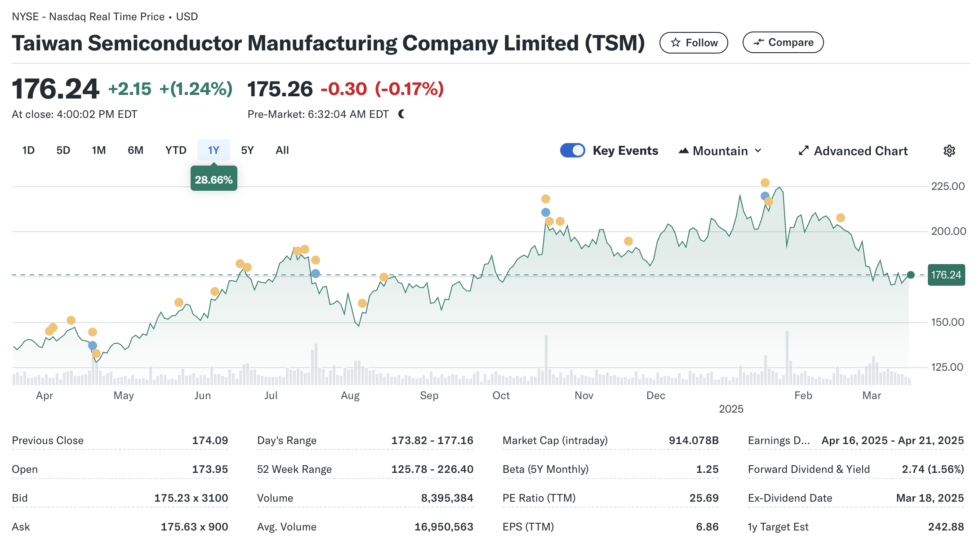Click the yellow event dot in early December
Screen dimensions: 980x548
tap(628, 241)
